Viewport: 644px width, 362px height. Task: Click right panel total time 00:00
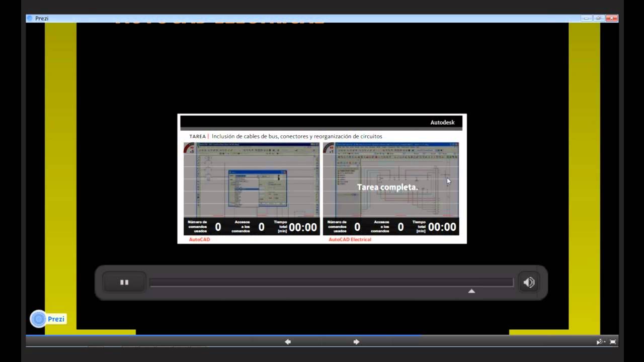point(442,227)
